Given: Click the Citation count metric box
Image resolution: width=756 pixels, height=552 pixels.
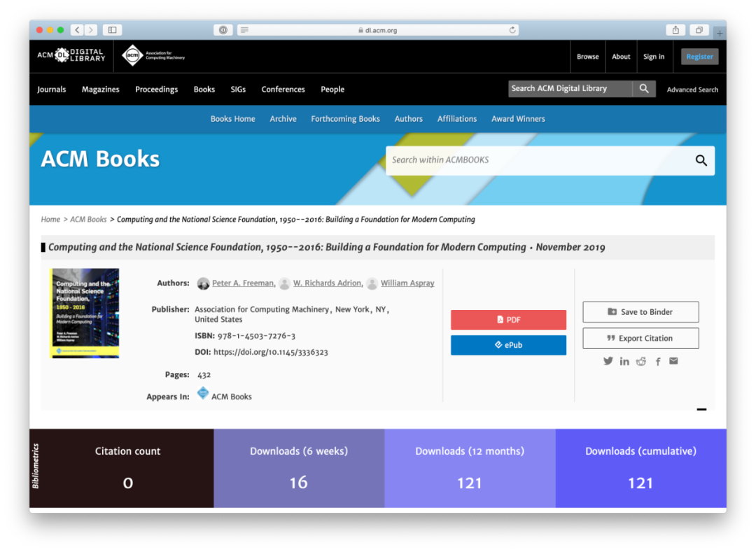Looking at the screenshot, I should [x=122, y=468].
